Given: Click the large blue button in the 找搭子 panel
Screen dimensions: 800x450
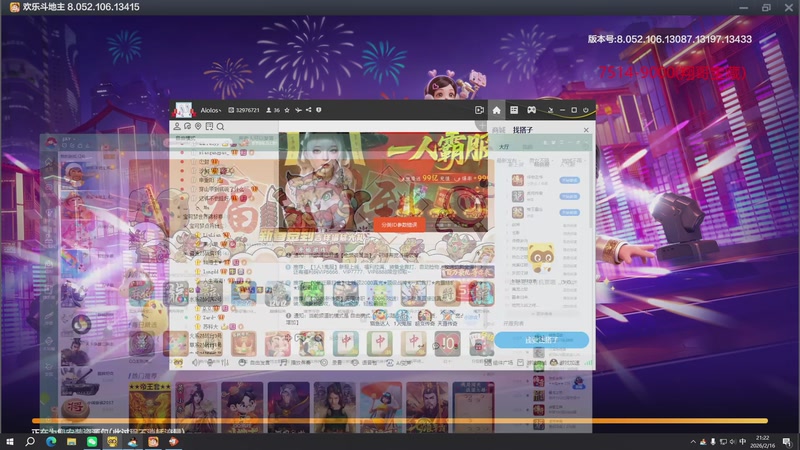Looking at the screenshot, I should point(541,340).
